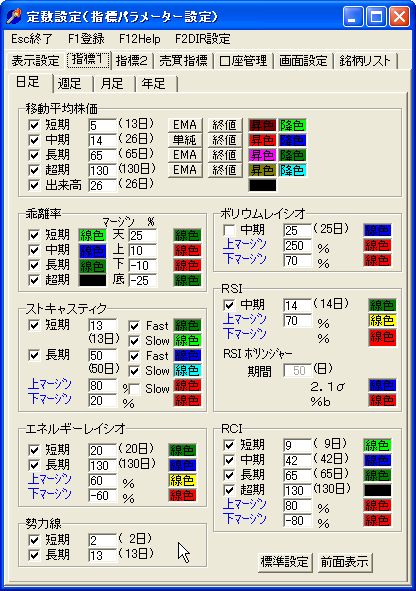Open F12Help menu
This screenshot has height=591, width=416.
140,39
